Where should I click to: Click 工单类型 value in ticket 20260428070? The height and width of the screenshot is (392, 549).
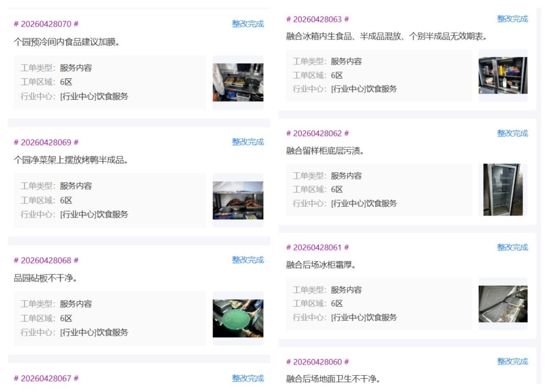(x=76, y=68)
